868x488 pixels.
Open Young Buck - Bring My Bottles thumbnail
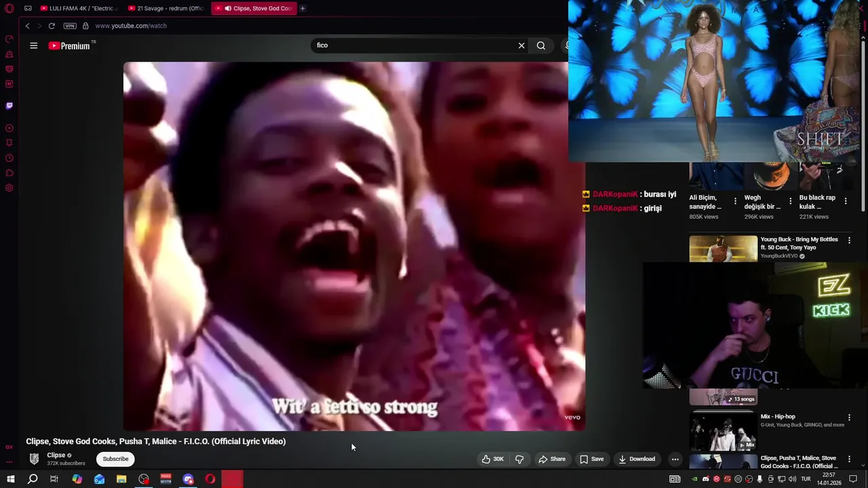(x=723, y=249)
